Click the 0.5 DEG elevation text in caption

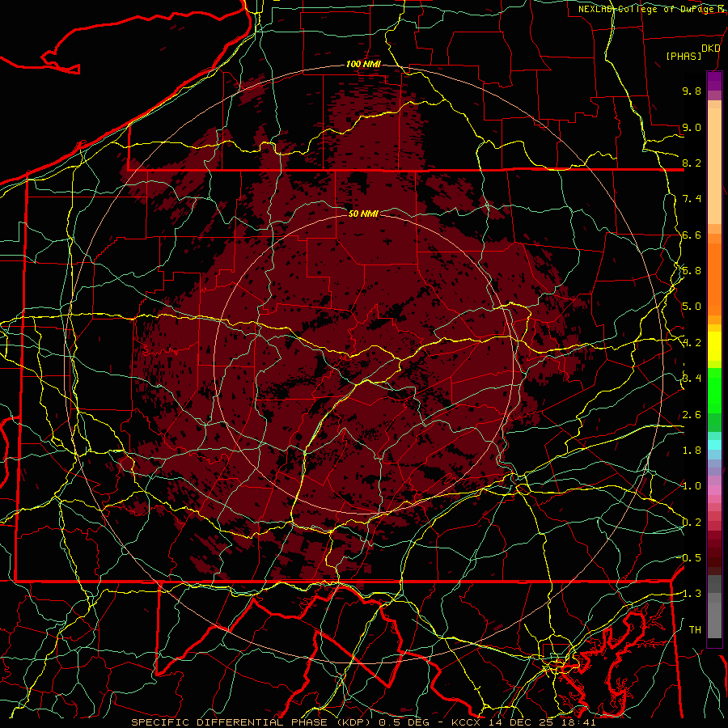tap(405, 722)
